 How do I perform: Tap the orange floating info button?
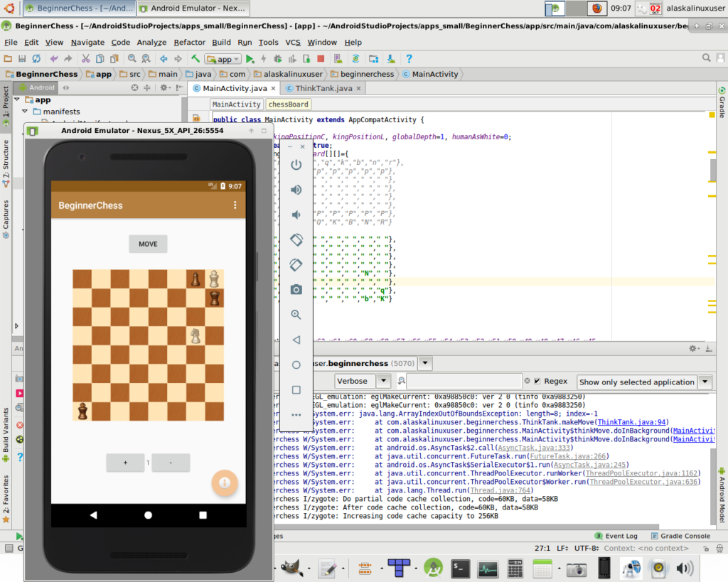point(225,483)
